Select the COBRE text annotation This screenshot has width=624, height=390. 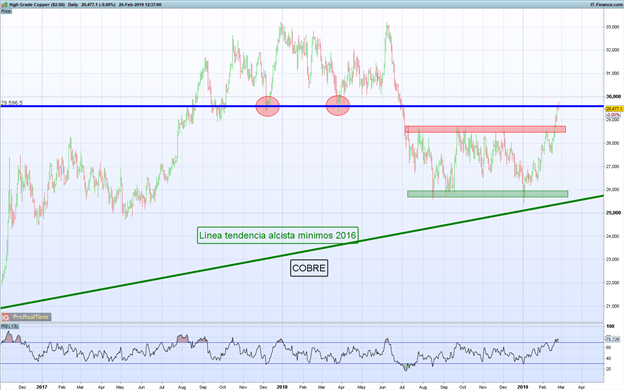pyautogui.click(x=309, y=268)
